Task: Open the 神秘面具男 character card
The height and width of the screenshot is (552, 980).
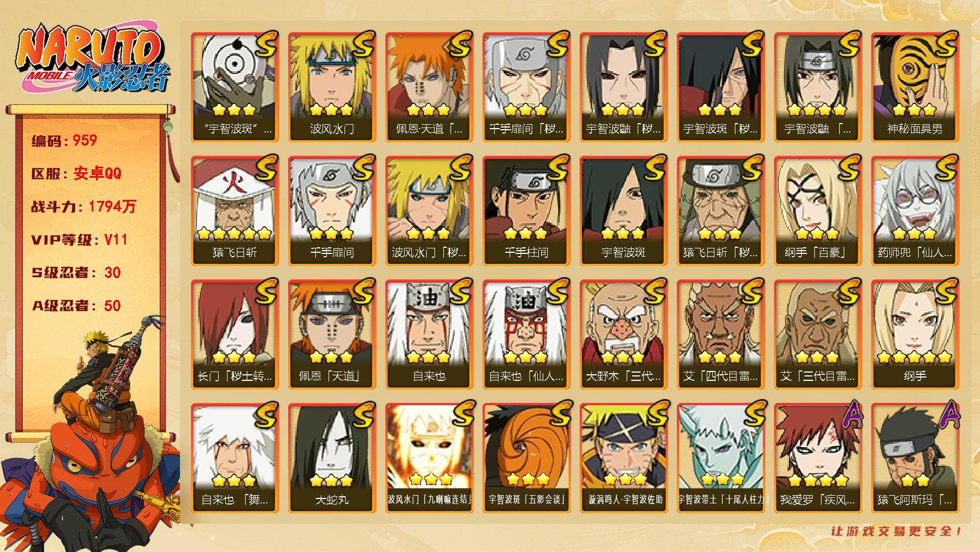Action: [x=915, y=87]
